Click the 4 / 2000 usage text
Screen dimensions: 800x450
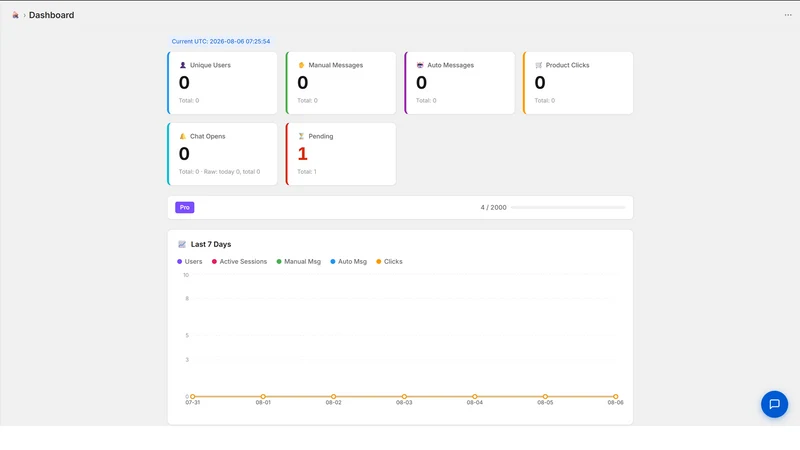493,208
